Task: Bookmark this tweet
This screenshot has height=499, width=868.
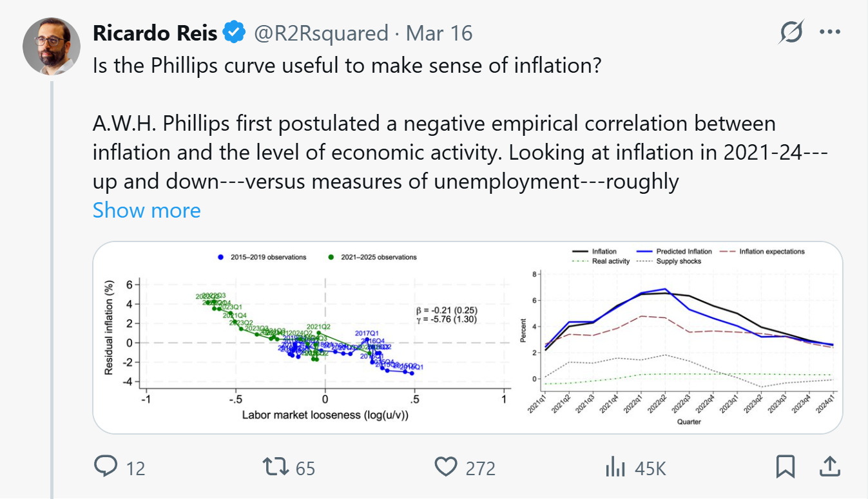Action: click(x=786, y=467)
